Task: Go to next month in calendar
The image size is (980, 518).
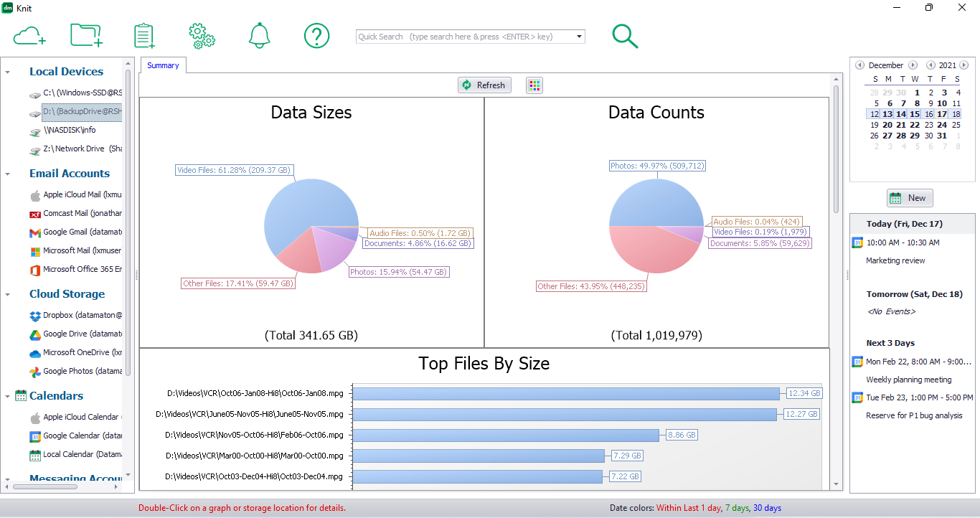Action: tap(913, 65)
